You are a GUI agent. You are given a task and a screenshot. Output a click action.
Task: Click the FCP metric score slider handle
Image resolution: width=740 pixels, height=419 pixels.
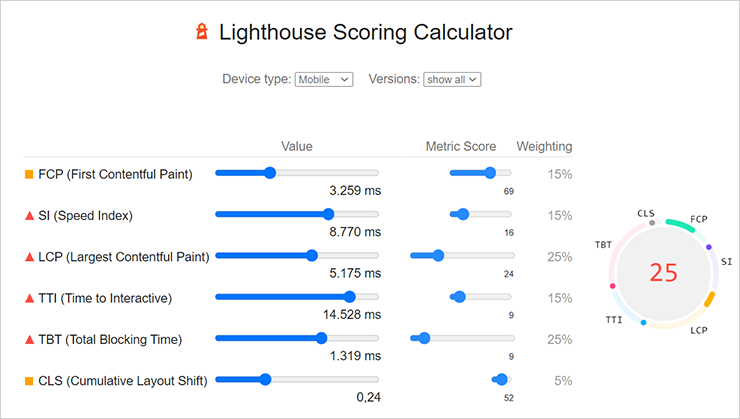490,173
